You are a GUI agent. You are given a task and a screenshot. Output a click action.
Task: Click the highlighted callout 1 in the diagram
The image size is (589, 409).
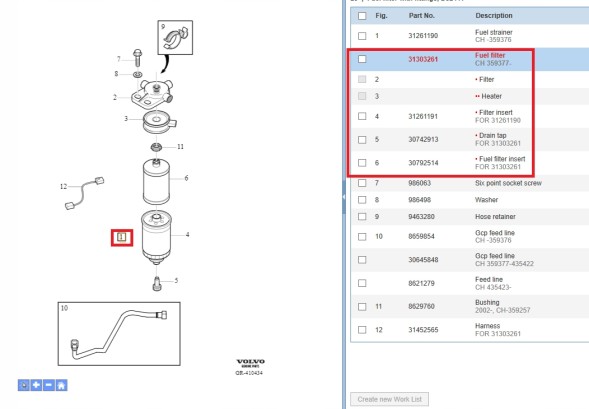[122, 237]
